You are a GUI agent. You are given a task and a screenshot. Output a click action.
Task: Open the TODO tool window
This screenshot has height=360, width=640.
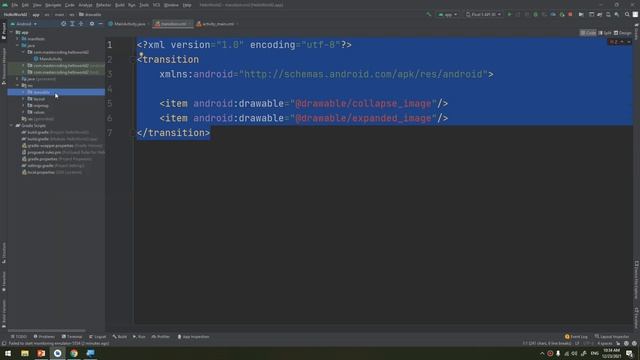(19, 337)
